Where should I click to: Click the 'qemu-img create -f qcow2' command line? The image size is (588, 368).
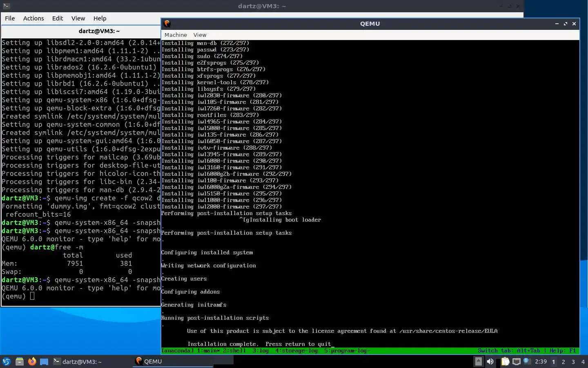click(81, 198)
